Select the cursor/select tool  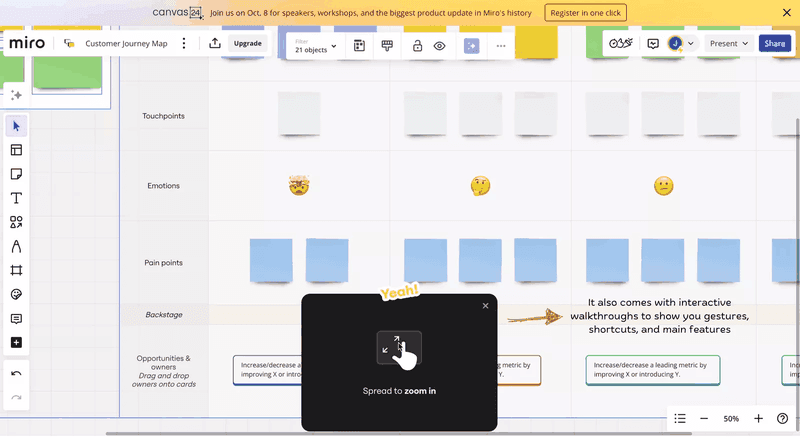click(x=16, y=126)
